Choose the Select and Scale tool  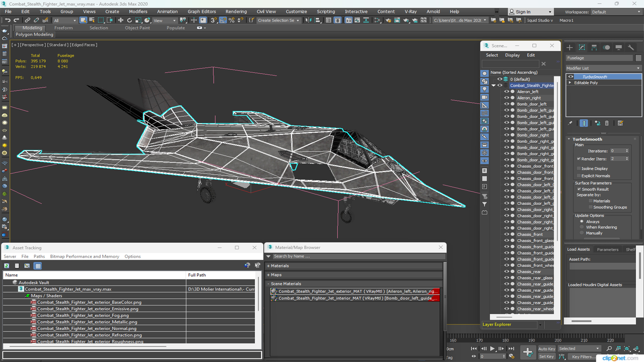(x=138, y=20)
